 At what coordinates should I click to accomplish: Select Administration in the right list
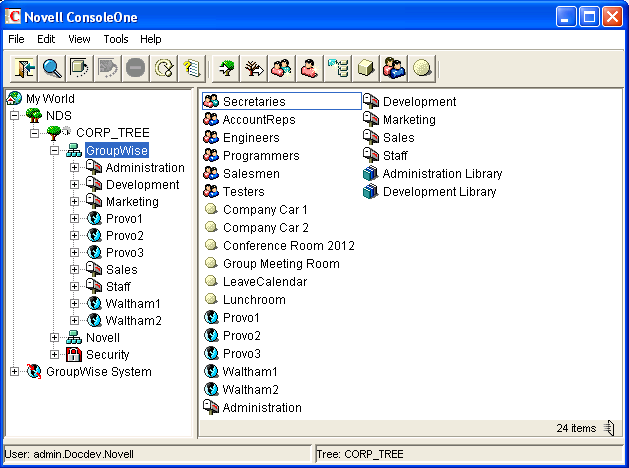pyautogui.click(x=262, y=407)
